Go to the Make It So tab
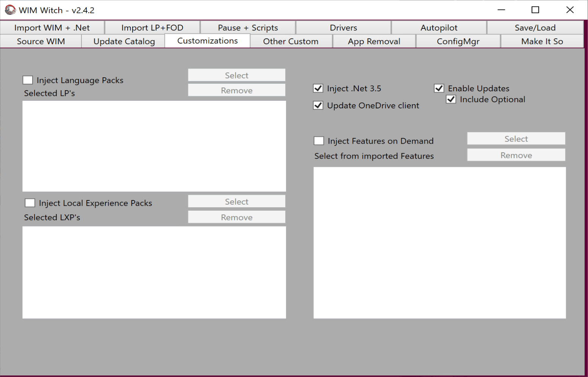Image resolution: width=588 pixels, height=377 pixels. point(542,41)
